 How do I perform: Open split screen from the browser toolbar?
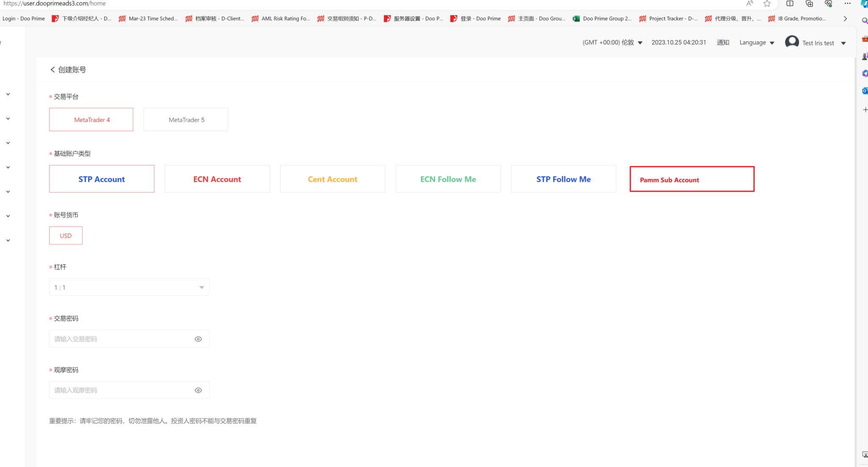(x=790, y=3)
